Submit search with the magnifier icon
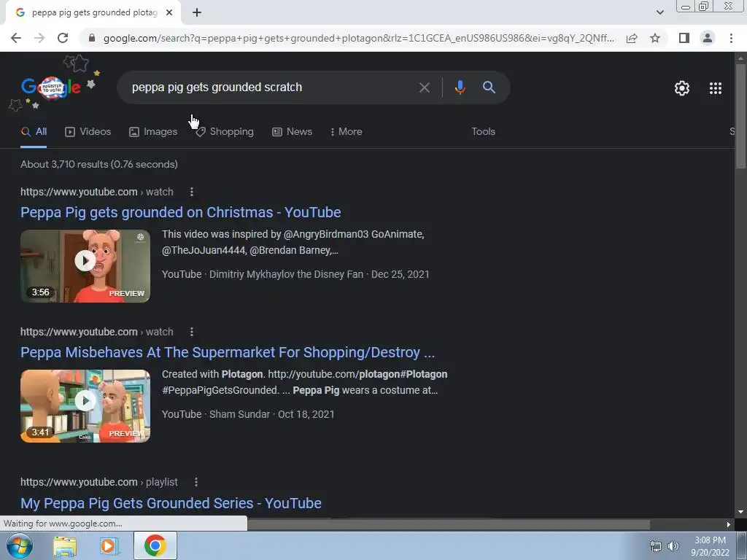 click(x=489, y=87)
